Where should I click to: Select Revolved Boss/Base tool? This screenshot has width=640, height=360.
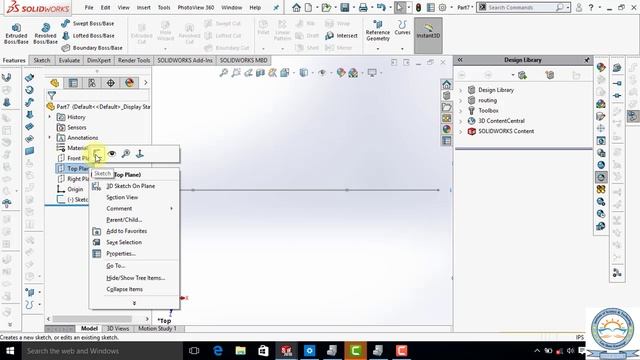pos(45,33)
